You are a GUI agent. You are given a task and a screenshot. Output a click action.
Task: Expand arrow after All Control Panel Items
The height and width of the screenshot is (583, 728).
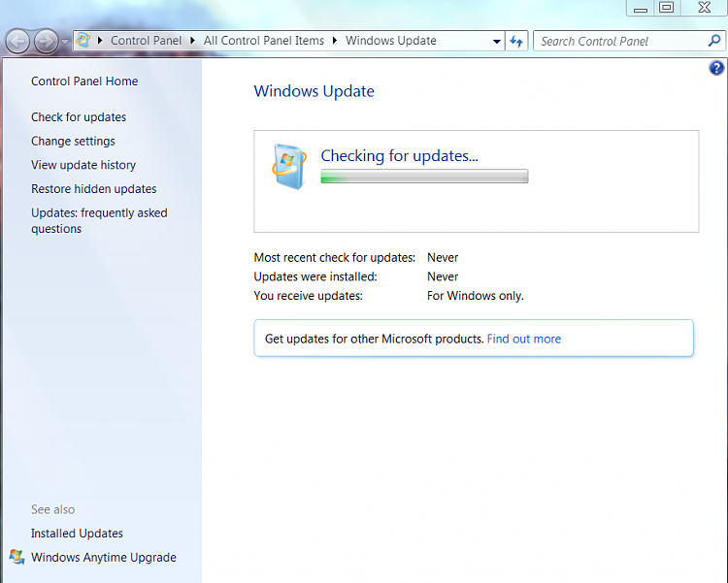pos(334,41)
